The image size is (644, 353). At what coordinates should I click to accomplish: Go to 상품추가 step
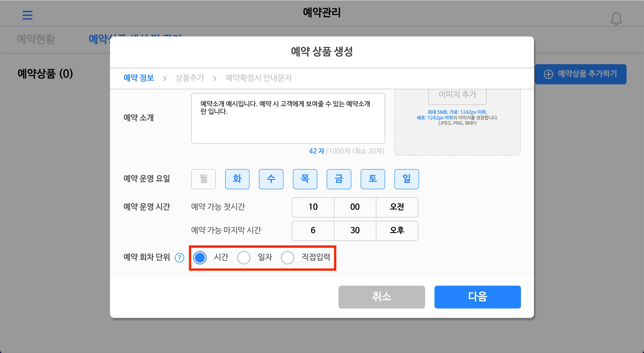190,78
